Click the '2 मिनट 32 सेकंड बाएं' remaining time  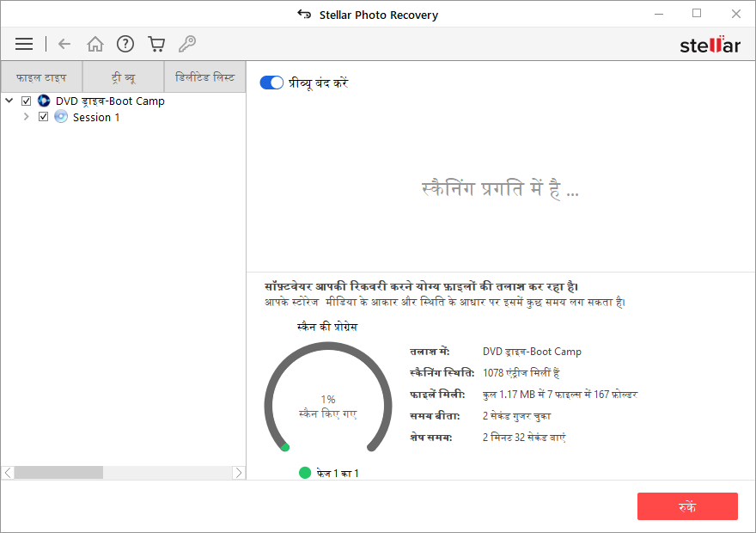click(524, 437)
